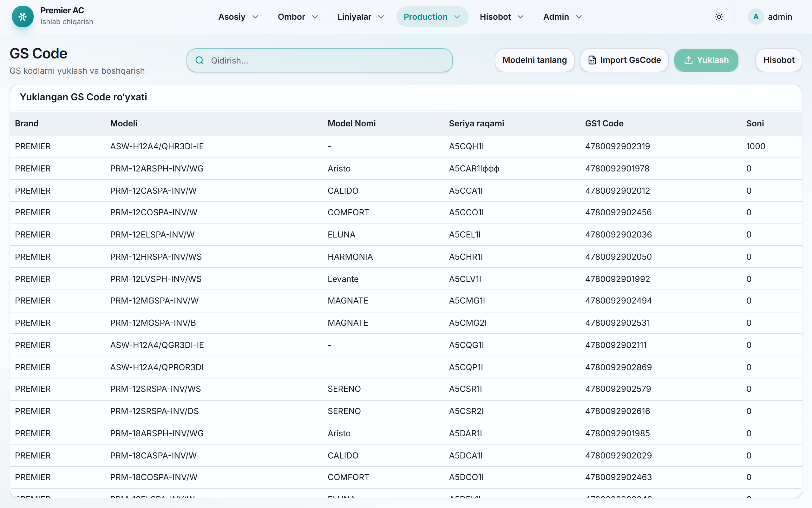The height and width of the screenshot is (508, 812).
Task: Click the Modelni tanlang button
Action: pos(534,60)
